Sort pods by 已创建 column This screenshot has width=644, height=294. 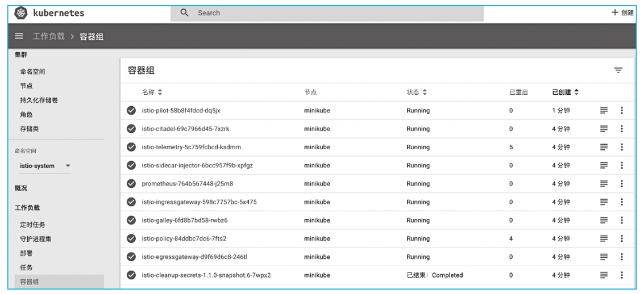coord(566,92)
